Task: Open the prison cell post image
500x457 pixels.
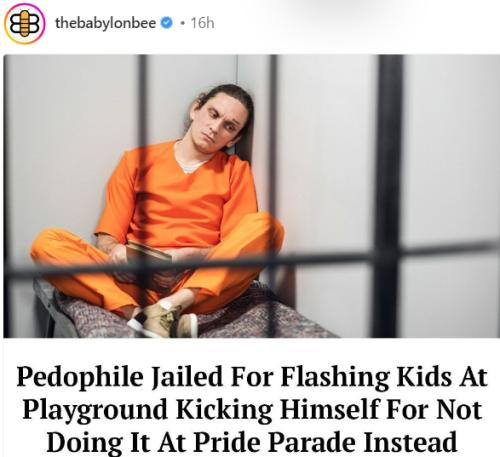Action: [251, 196]
